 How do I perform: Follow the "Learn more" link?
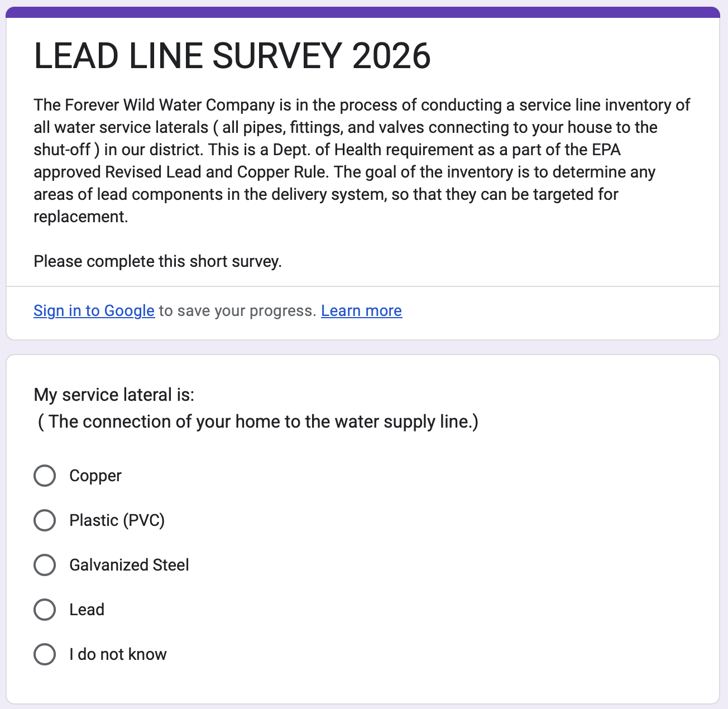click(x=361, y=311)
